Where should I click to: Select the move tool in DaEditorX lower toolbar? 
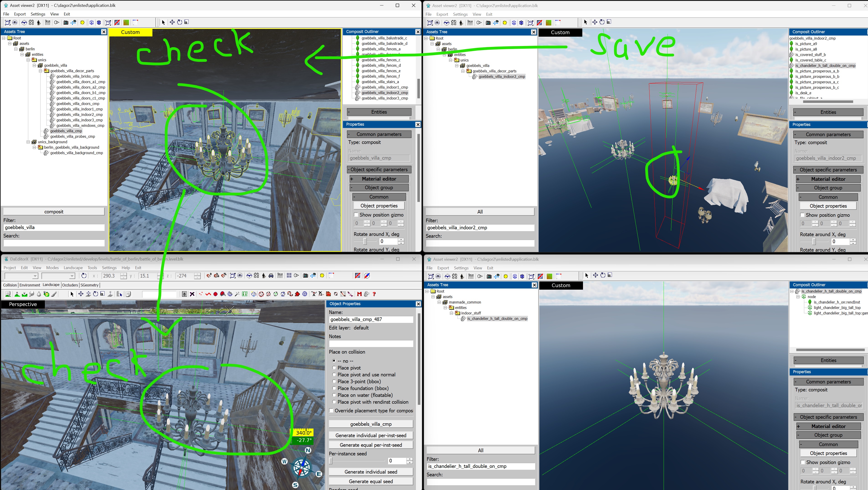[x=80, y=294]
